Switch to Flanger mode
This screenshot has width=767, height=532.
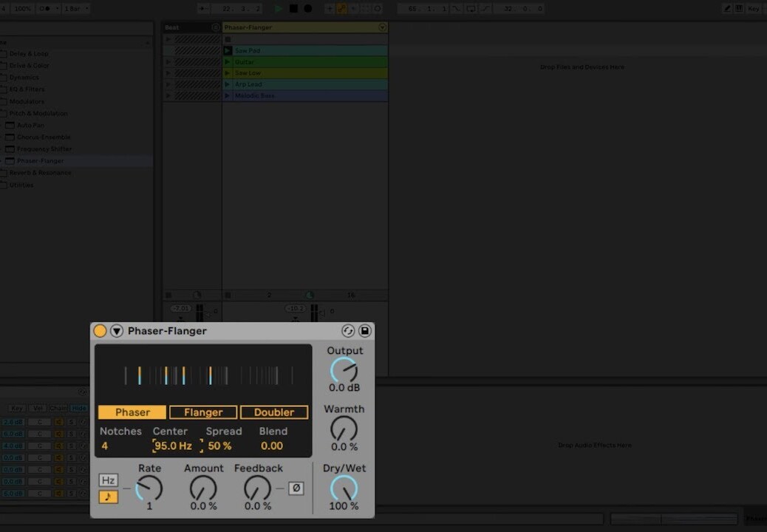[x=203, y=412]
